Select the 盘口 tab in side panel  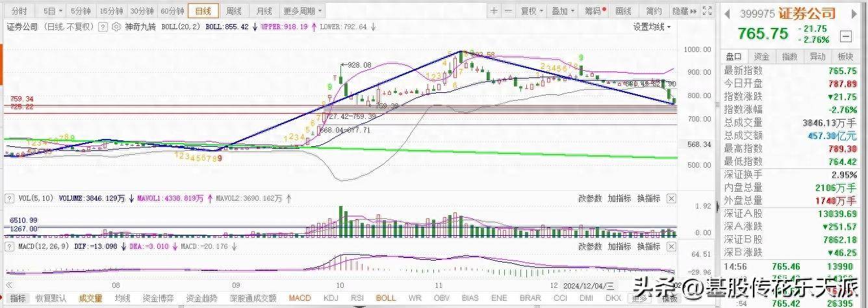click(734, 57)
